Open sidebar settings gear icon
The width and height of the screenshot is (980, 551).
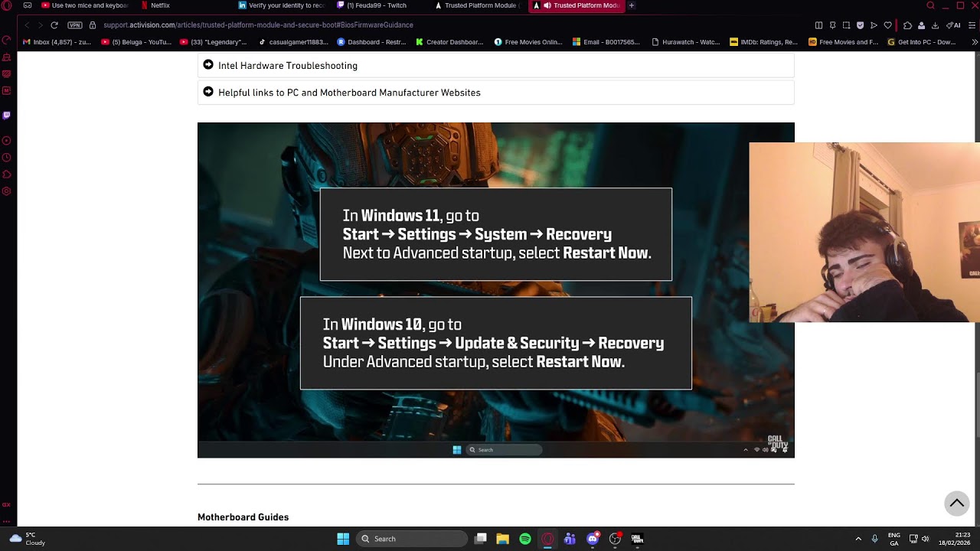tap(7, 191)
